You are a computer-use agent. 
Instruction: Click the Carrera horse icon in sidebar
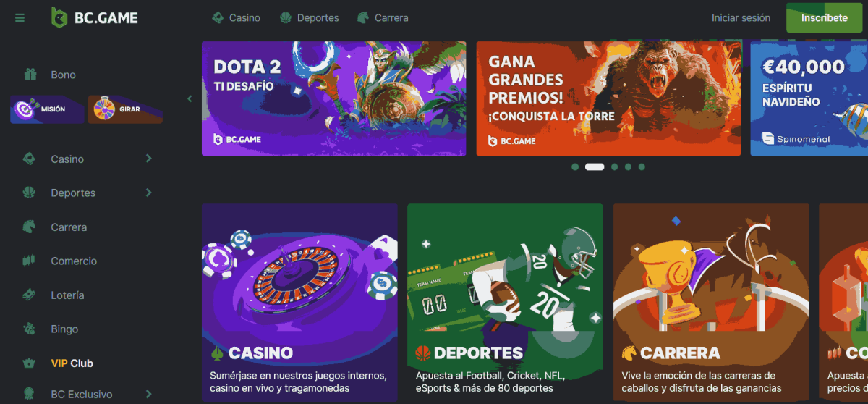(x=30, y=227)
